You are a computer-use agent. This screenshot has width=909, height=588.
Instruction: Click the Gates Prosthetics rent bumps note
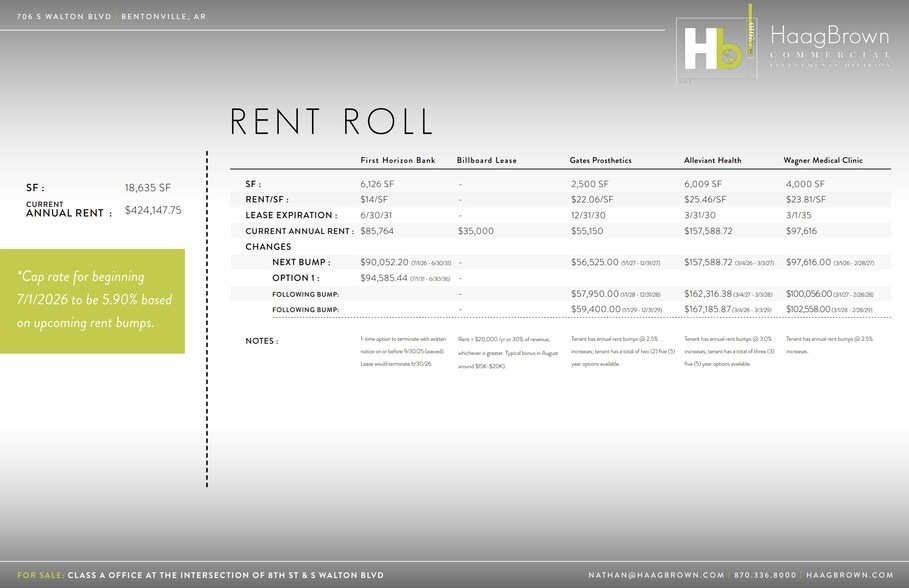(x=623, y=351)
